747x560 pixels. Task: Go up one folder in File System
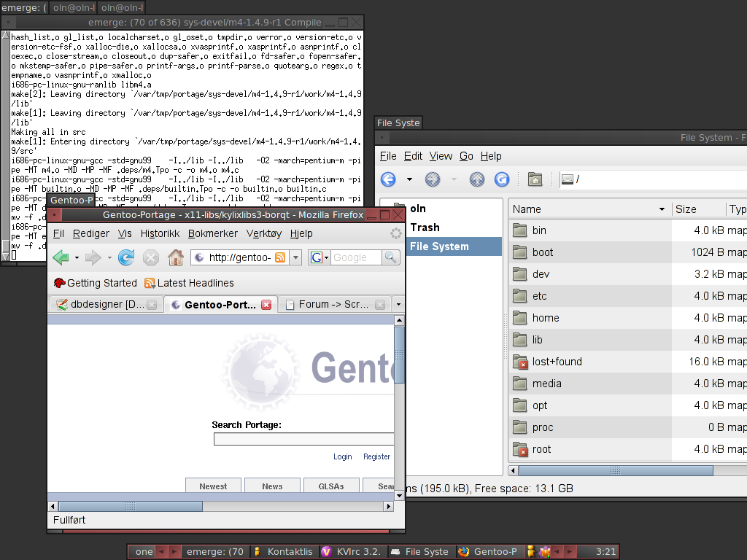(x=477, y=179)
